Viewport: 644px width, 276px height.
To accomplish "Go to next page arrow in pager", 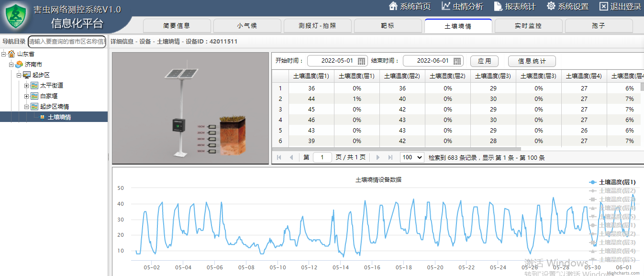I will 378,157.
